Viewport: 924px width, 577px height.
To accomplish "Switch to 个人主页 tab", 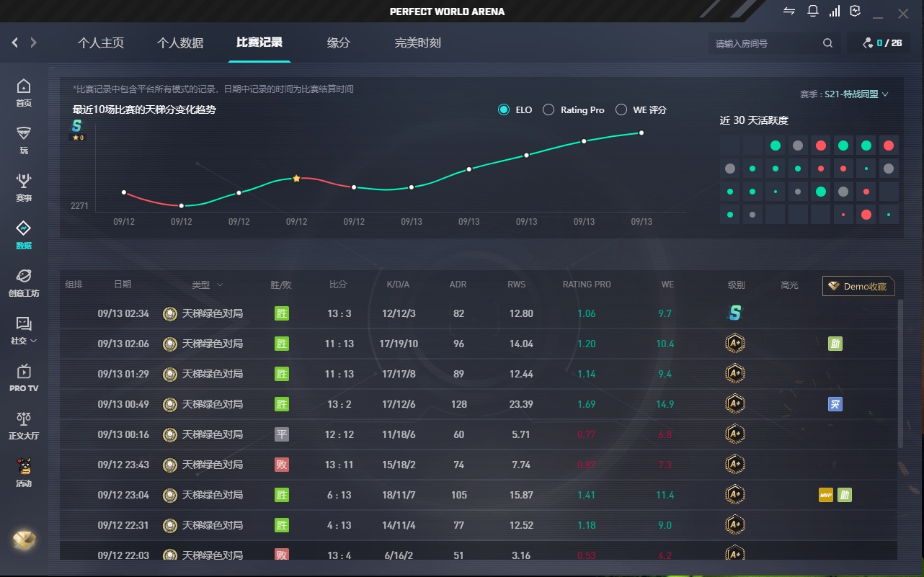I will 101,43.
